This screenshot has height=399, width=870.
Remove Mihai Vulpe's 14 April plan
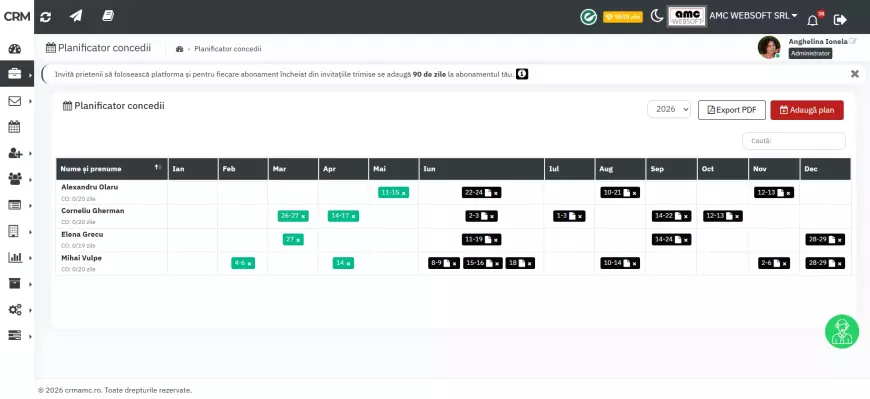348,264
